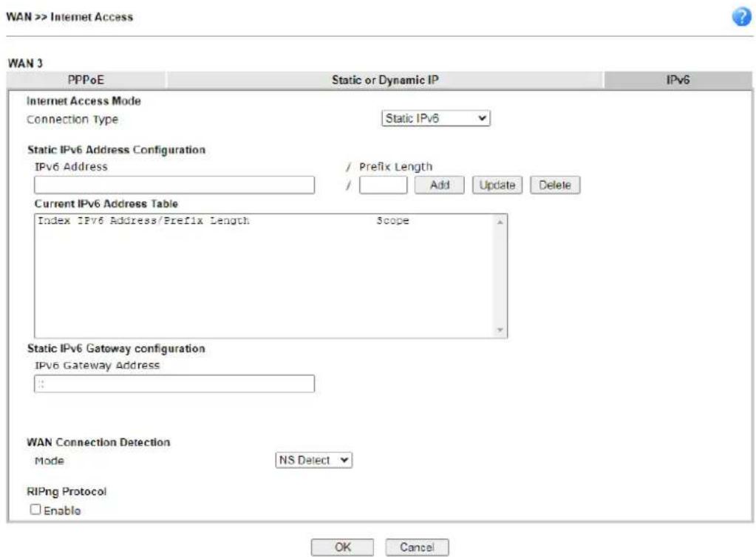
Task: Click inside Current IPv6 Address Table list
Action: 270,276
